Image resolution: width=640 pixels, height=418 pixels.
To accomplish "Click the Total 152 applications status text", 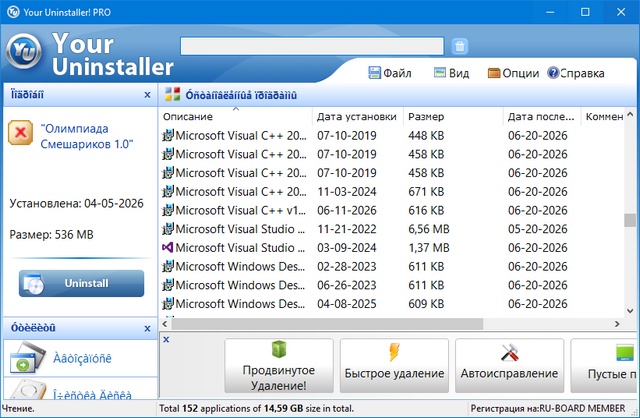I will 256,408.
